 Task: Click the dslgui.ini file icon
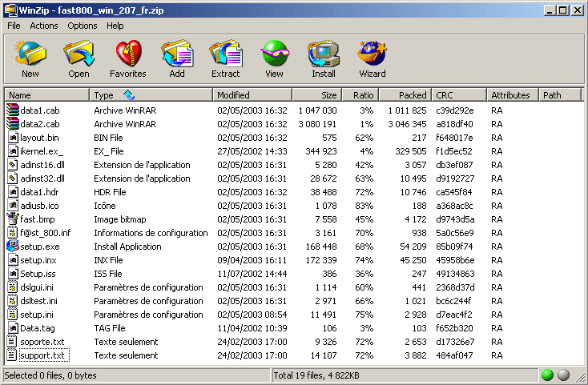pos(13,287)
